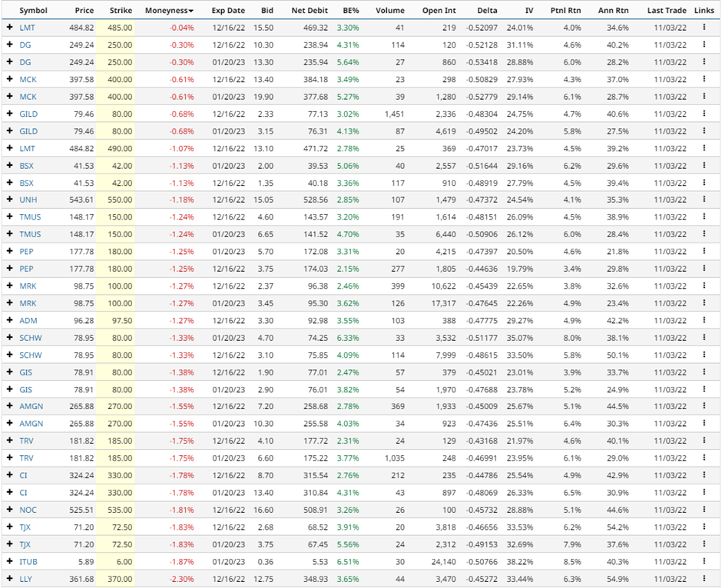Viewport: 722px width, 588px height.
Task: Select the 1,451 volume cell
Action: click(x=395, y=114)
